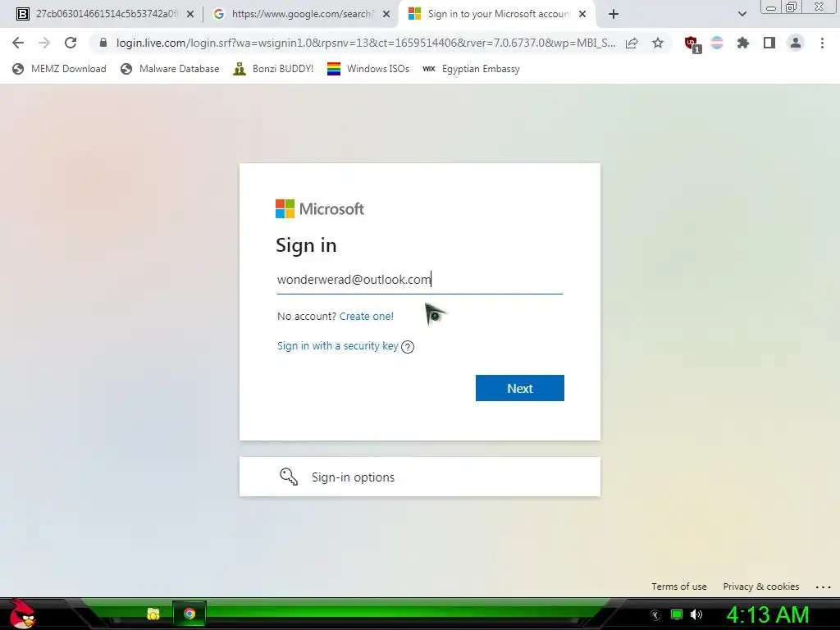Open the file explorer taskbar icon
This screenshot has height=630, width=840.
pyautogui.click(x=153, y=614)
